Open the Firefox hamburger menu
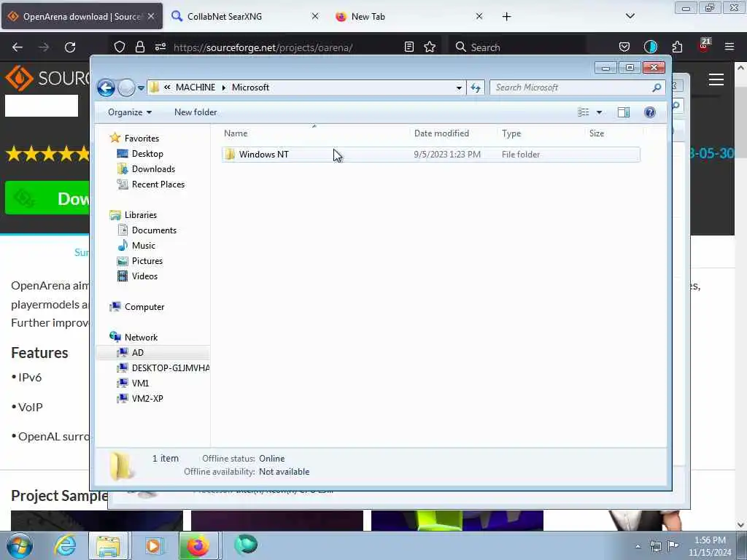747x560 pixels. (x=729, y=47)
